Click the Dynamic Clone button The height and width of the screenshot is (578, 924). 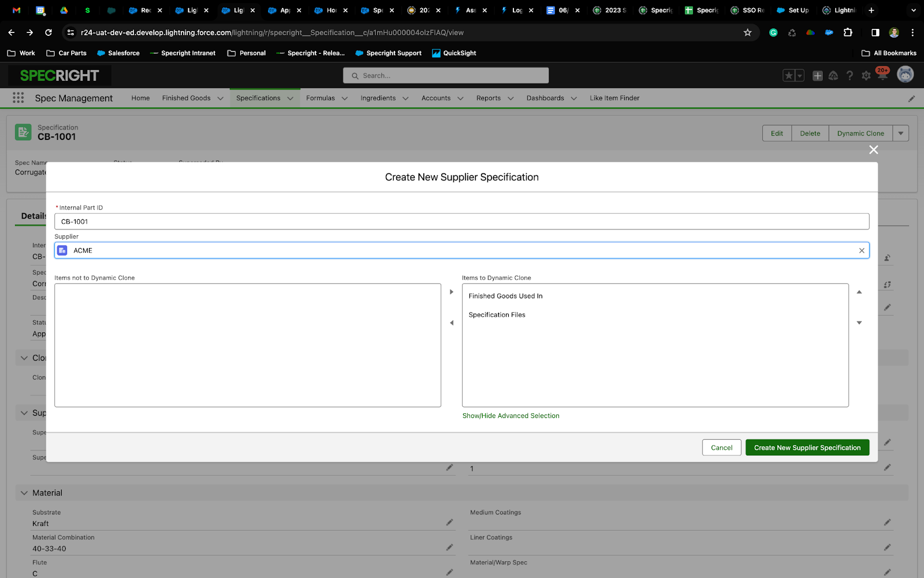(860, 134)
